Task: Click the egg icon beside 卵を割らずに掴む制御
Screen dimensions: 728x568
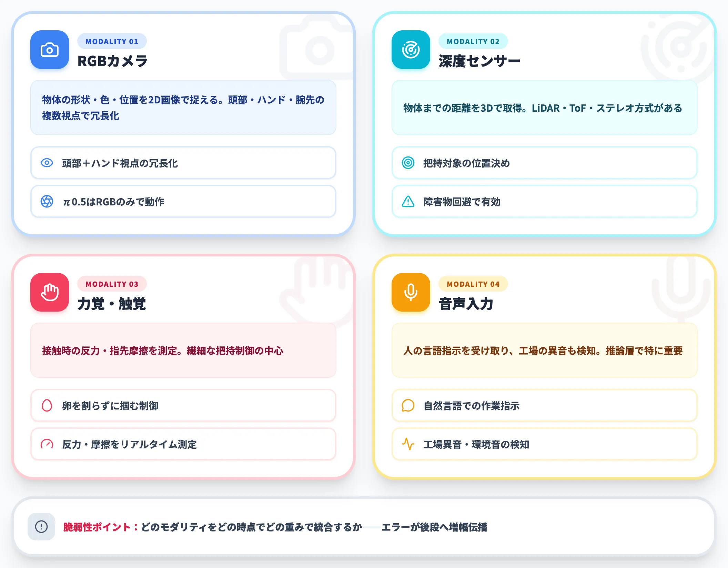Action: pyautogui.click(x=47, y=405)
